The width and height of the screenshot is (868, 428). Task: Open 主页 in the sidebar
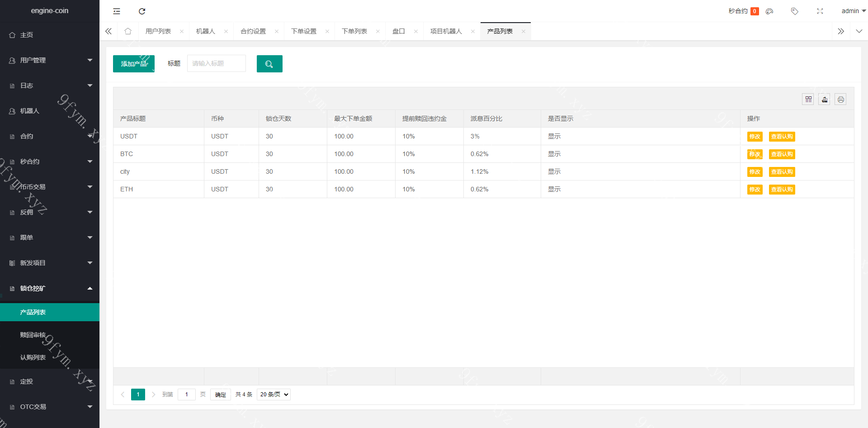(x=50, y=35)
